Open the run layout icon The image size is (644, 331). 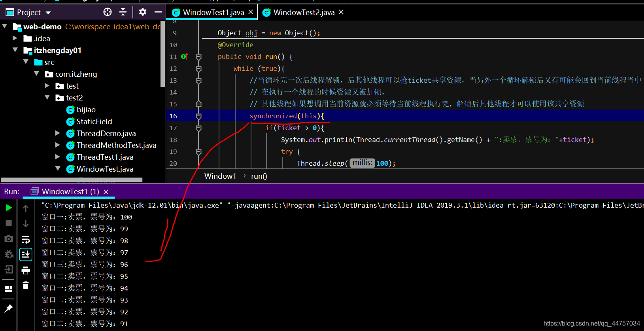(x=9, y=289)
